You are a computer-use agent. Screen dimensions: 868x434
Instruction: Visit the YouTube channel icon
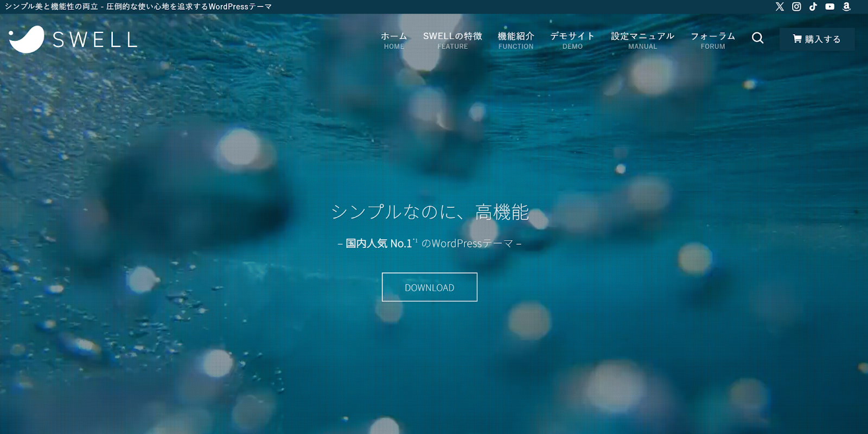[829, 7]
